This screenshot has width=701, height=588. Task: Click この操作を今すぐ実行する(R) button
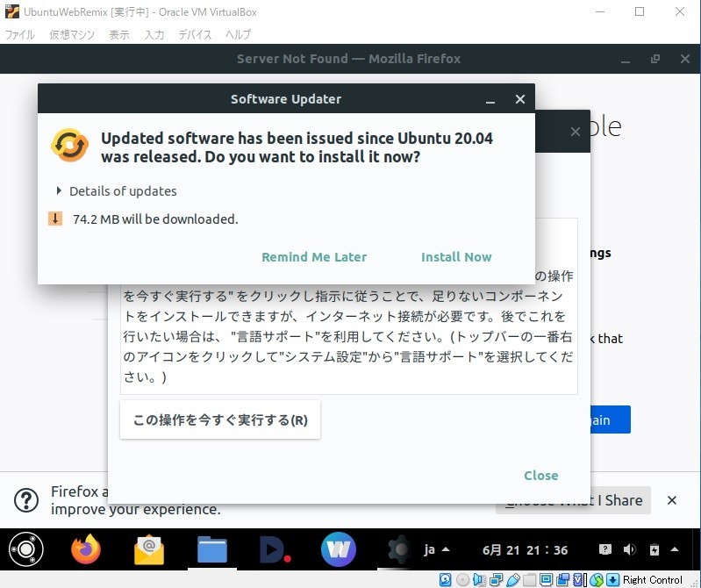click(220, 419)
